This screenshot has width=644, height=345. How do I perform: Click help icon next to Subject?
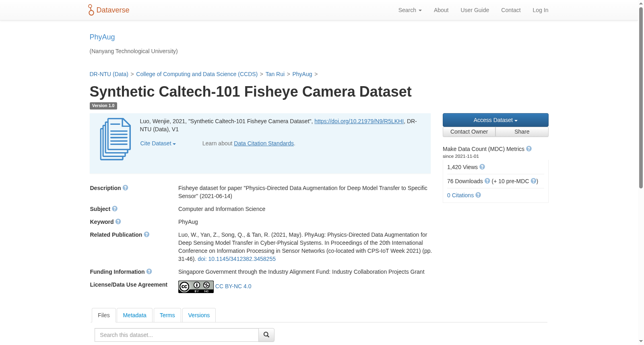(115, 209)
